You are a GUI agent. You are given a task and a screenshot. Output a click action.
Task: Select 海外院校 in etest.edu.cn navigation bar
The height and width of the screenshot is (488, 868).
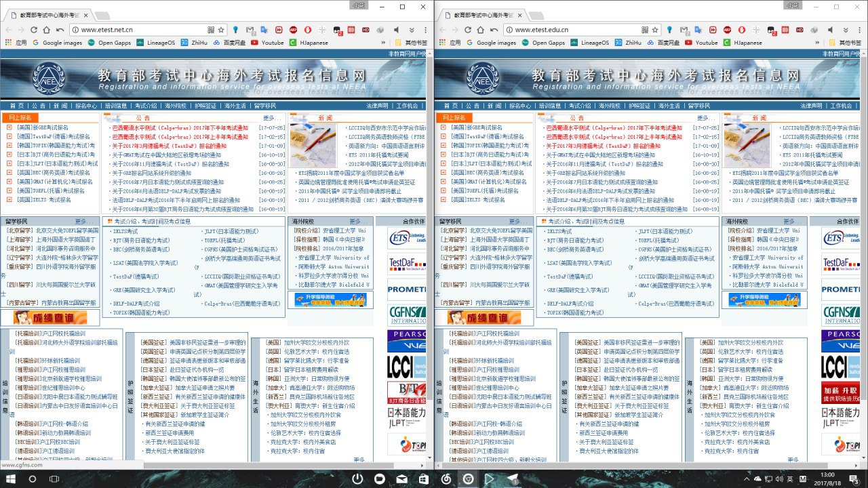[x=610, y=106]
